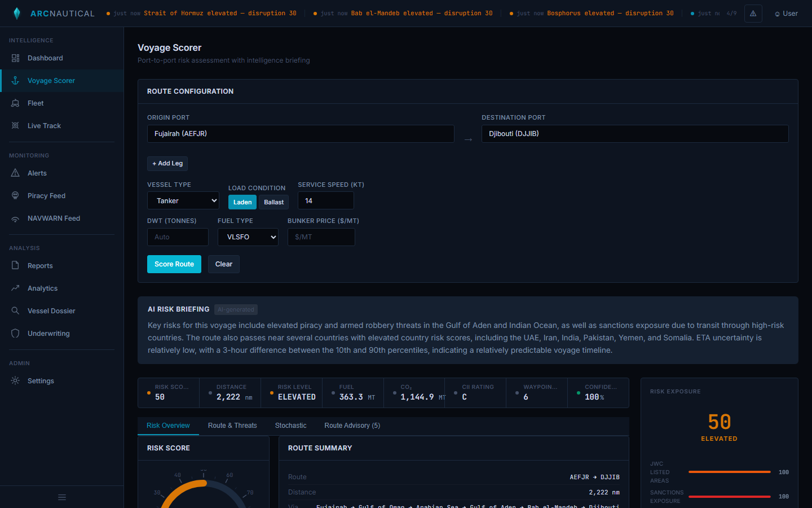The image size is (812, 508).
Task: Click the Destination Port field showing Djibouti
Action: tap(635, 134)
